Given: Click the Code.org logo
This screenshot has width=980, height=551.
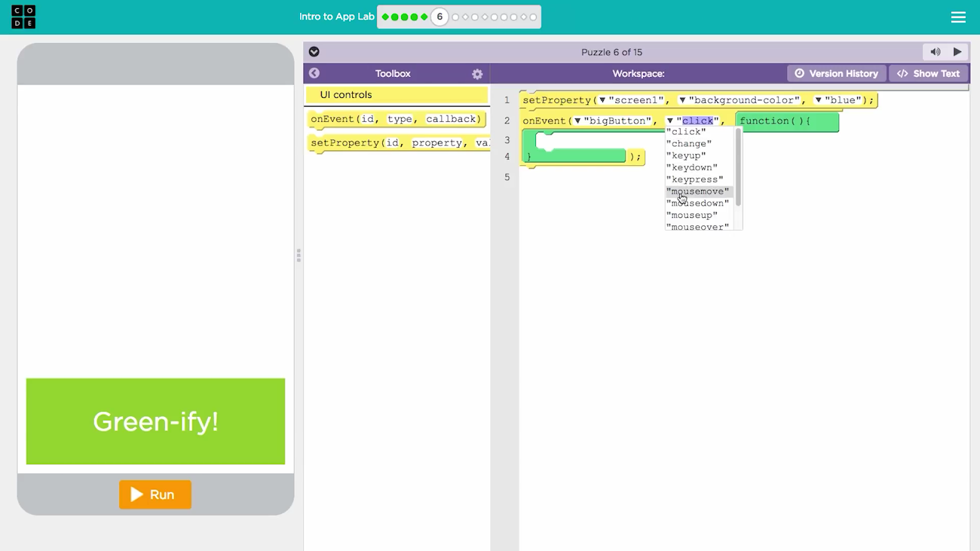Looking at the screenshot, I should click(x=23, y=17).
